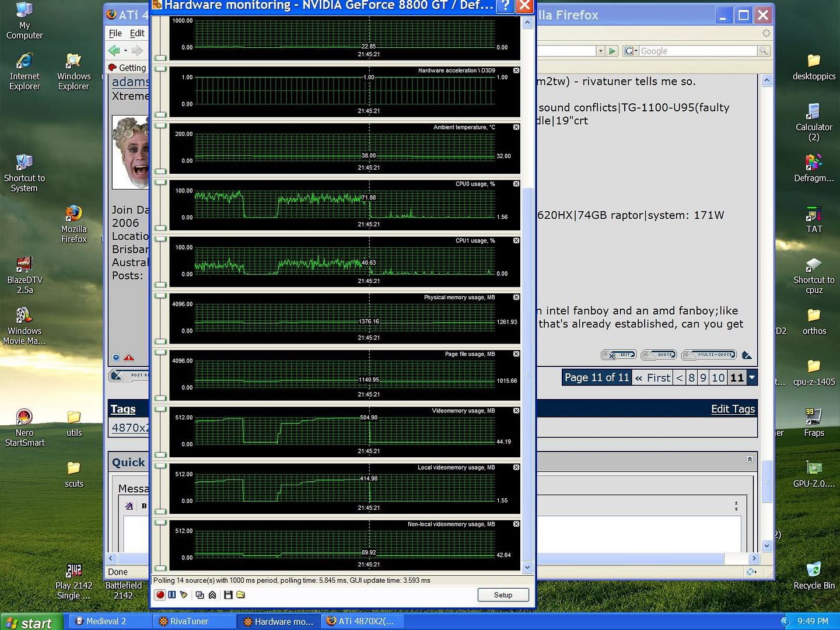The height and width of the screenshot is (630, 840).
Task: Go to page 8 of the thread
Action: (691, 377)
